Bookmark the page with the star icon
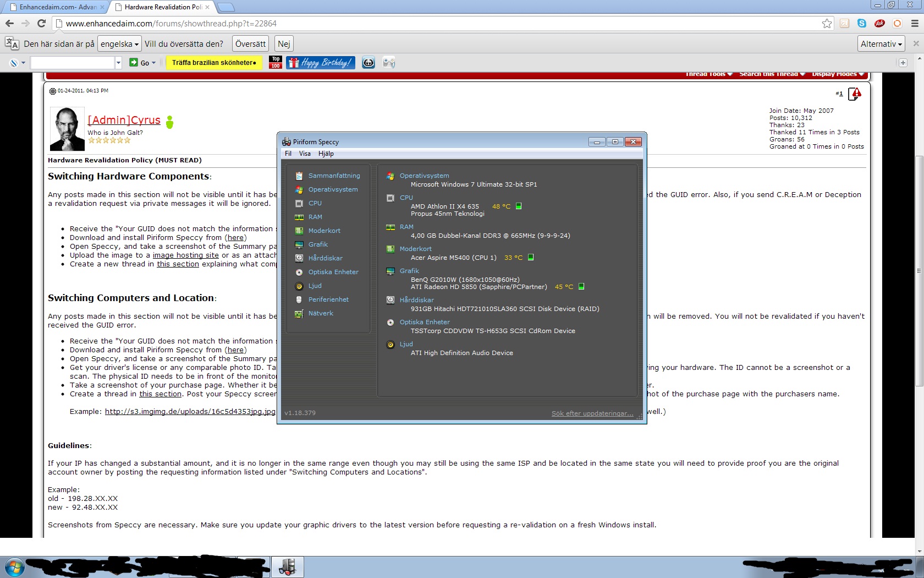 827,23
